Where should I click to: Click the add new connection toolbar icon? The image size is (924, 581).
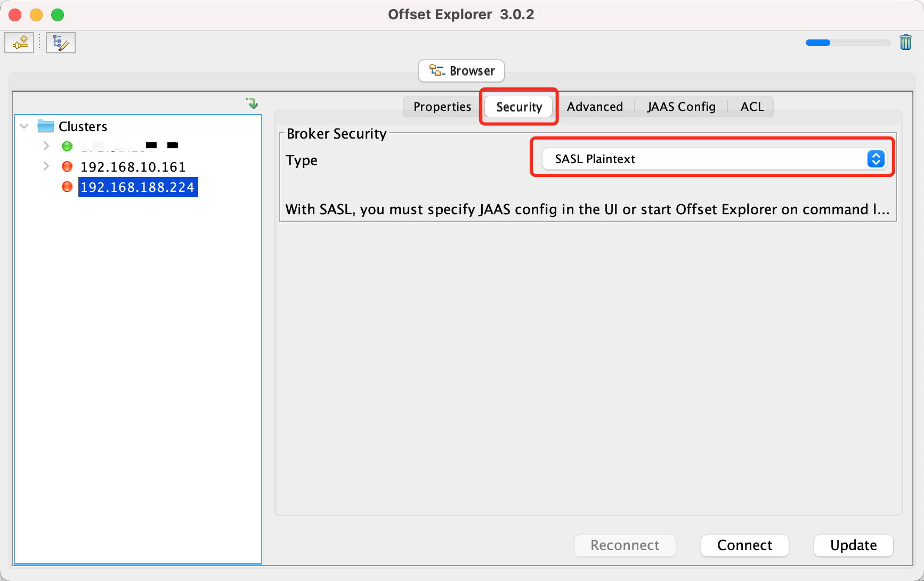[19, 43]
